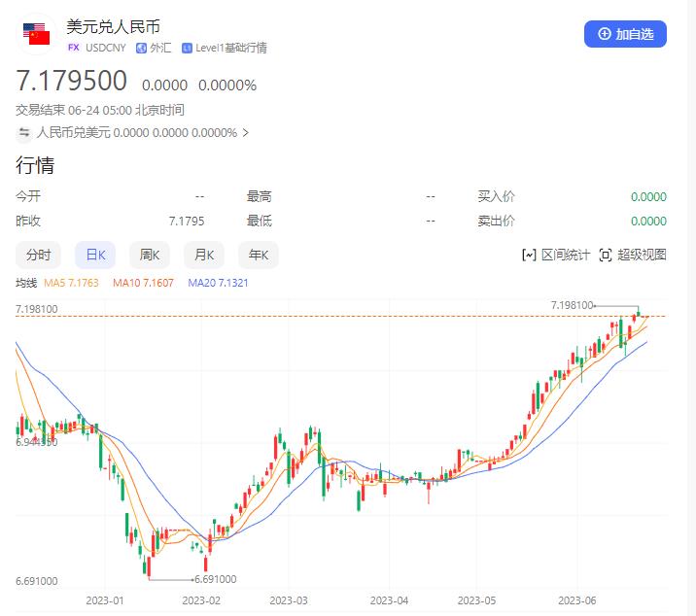Click the 昨收 value 7.1795

tap(187, 221)
